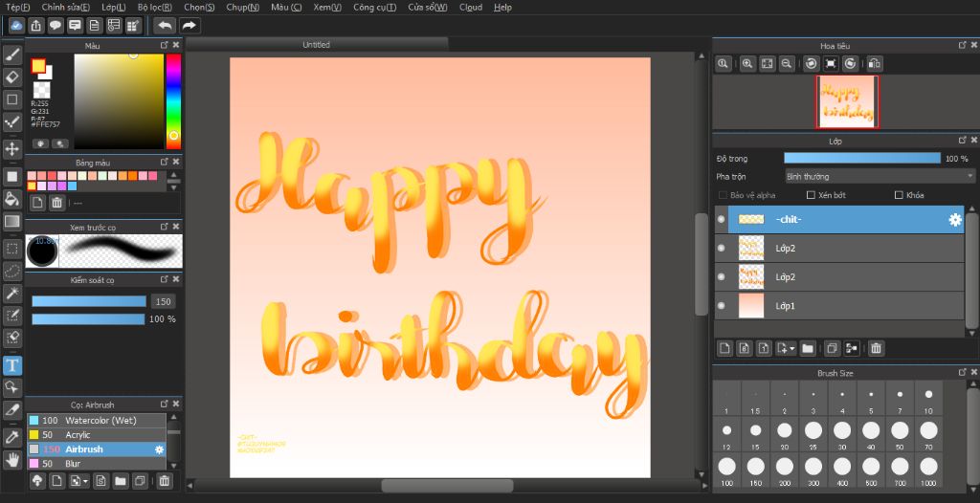Screen dimensions: 980x503
Task: Undock the Màu color panel
Action: point(165,45)
